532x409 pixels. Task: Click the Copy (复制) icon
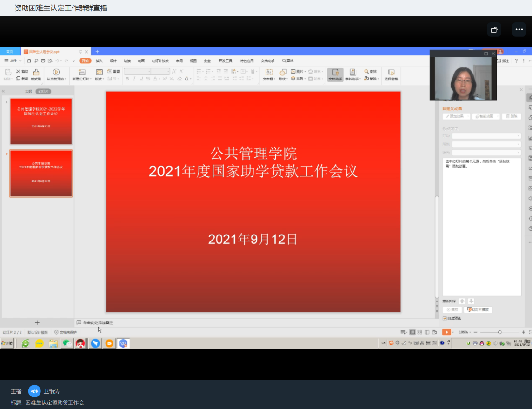click(18, 79)
